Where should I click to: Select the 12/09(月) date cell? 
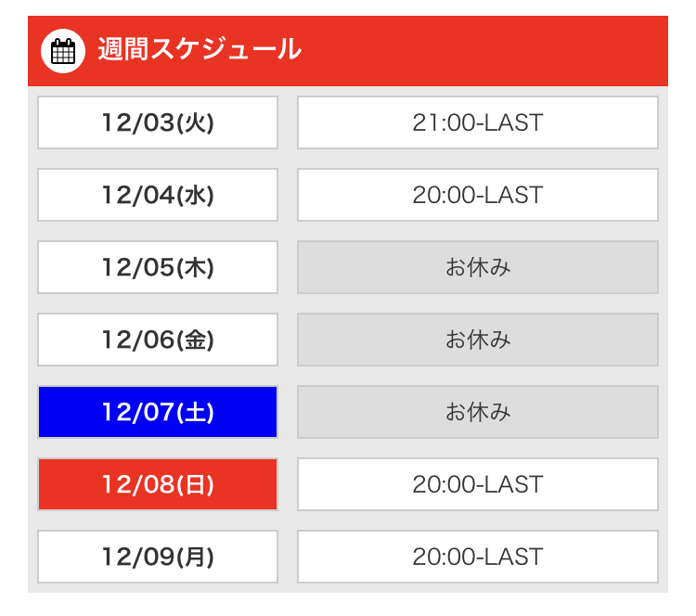coord(158,557)
